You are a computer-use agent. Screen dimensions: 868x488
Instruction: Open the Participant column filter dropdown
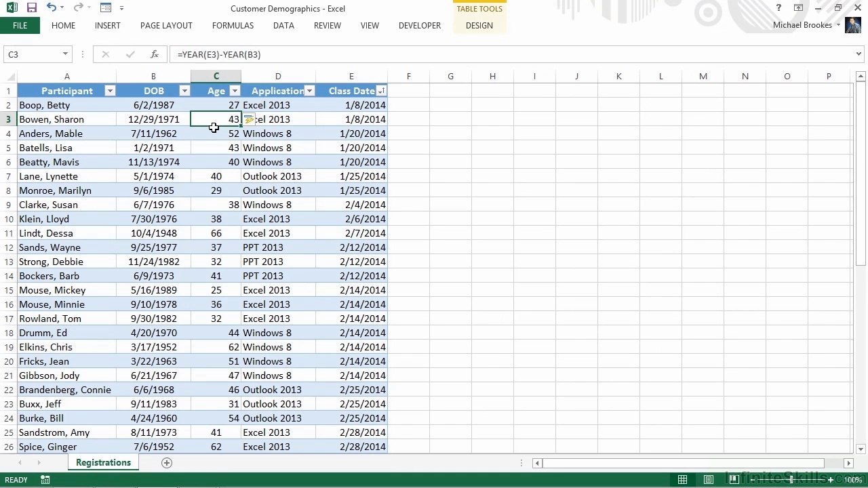point(110,91)
